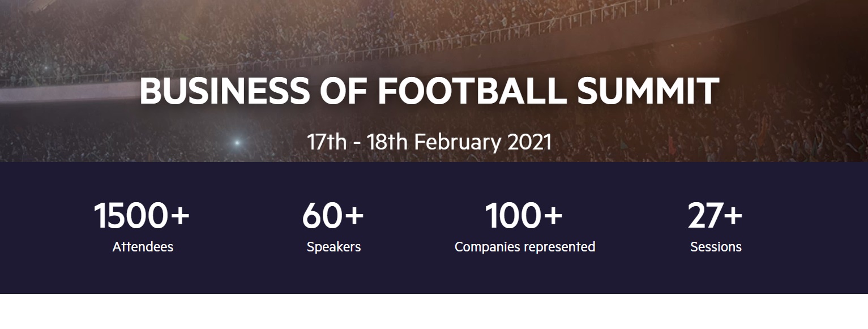
Task: Select the "Attendees" label
Action: pyautogui.click(x=143, y=247)
